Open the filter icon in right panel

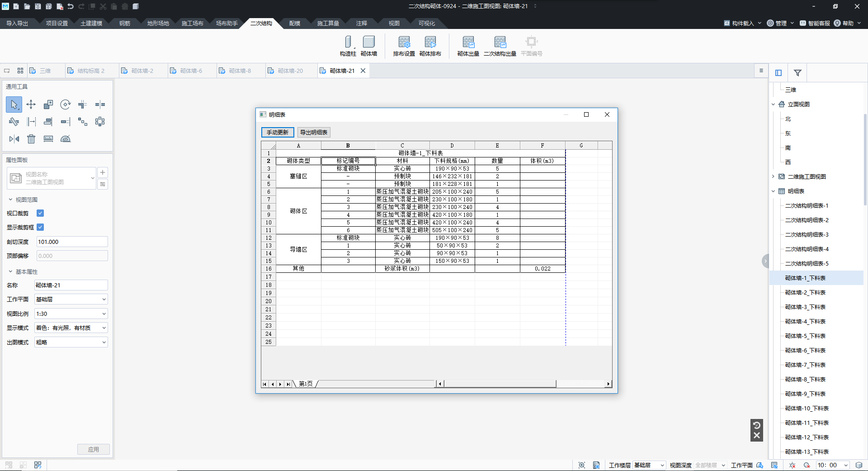797,73
